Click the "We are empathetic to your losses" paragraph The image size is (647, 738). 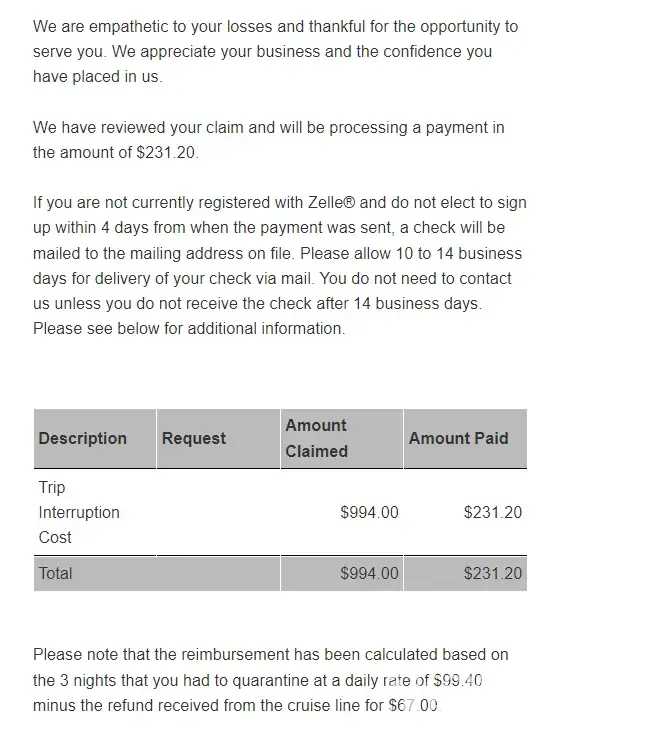275,51
